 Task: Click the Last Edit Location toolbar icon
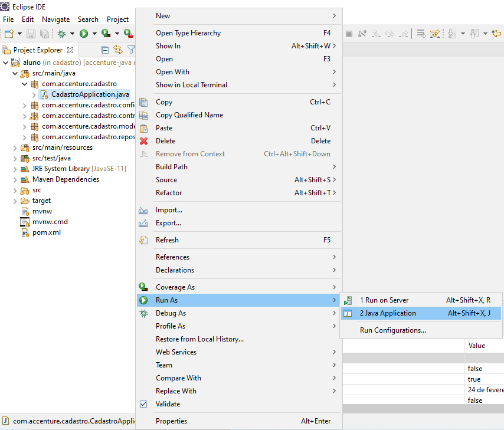coord(496,34)
